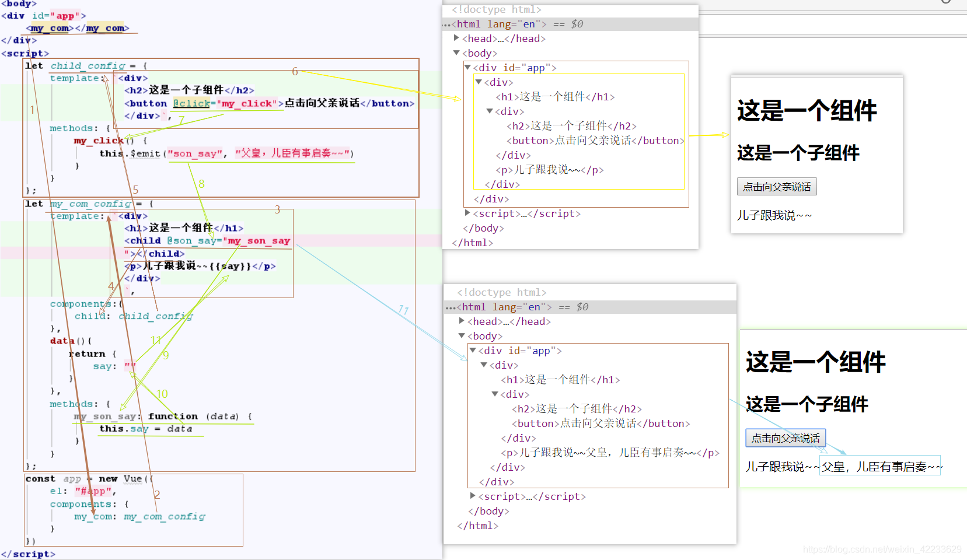This screenshot has height=560, width=967.
Task: Click the child_config variable in the let declaration
Action: (88, 66)
